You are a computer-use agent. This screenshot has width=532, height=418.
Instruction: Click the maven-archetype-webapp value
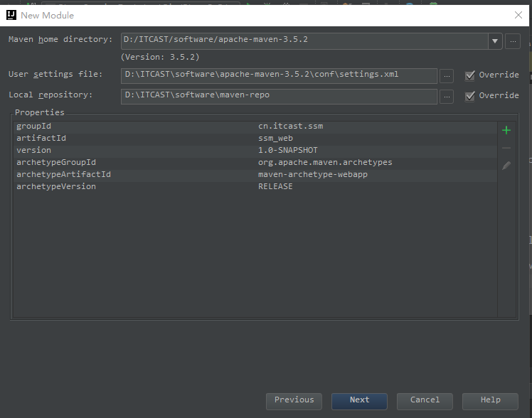[313, 175]
